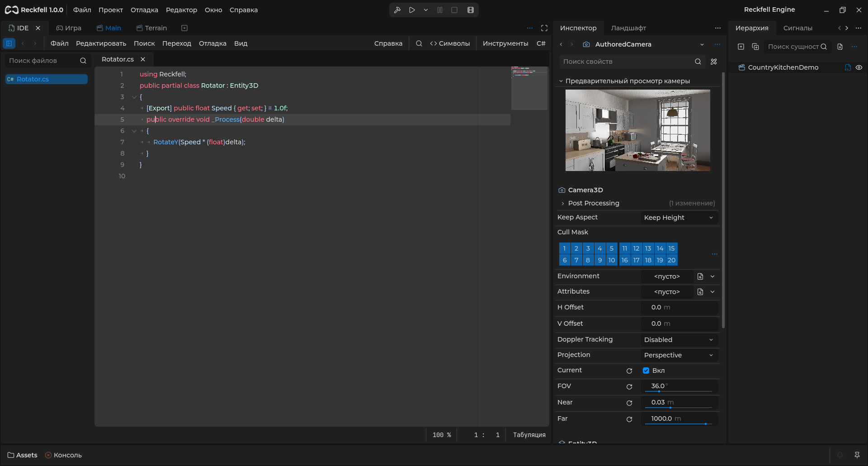Open the Projection dropdown

coord(679,355)
